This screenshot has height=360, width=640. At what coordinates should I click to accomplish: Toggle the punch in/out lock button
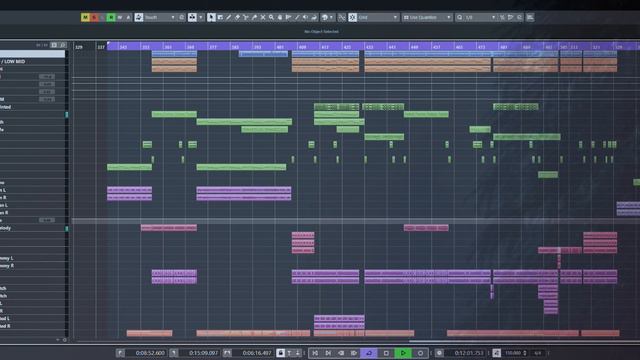click(280, 353)
